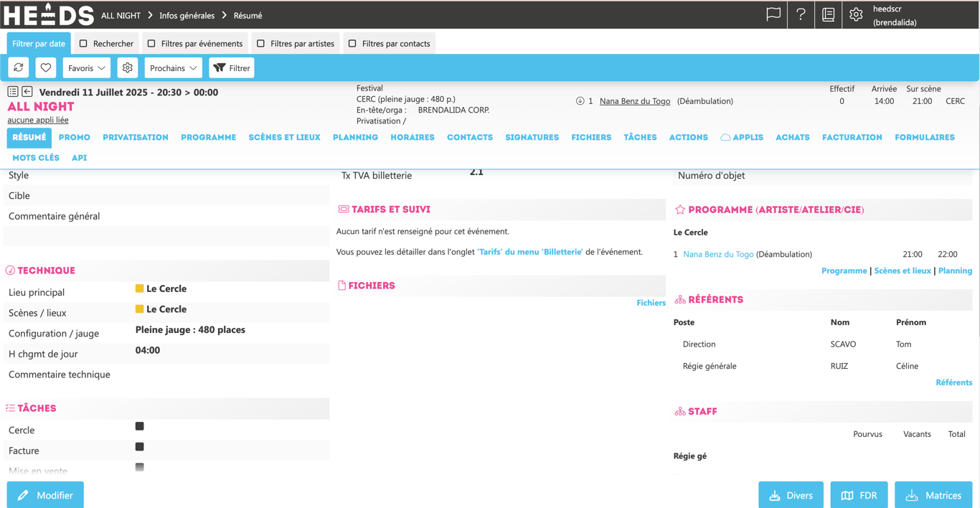The image size is (980, 508).
Task: Click the HEEDS logo
Action: click(x=49, y=14)
